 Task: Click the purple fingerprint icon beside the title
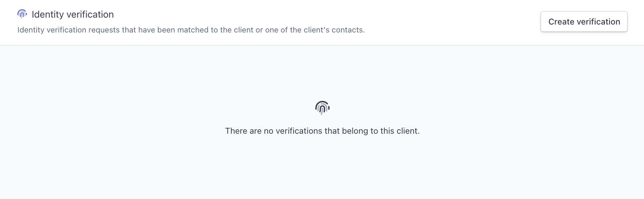[x=22, y=14]
